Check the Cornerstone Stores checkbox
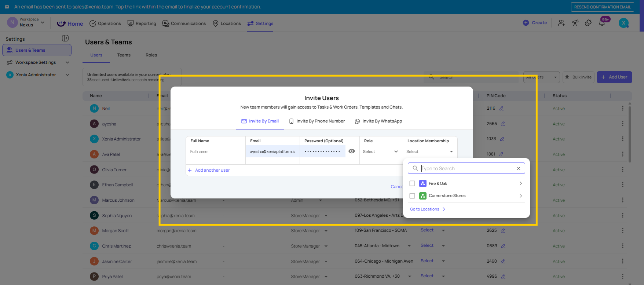 (x=412, y=196)
